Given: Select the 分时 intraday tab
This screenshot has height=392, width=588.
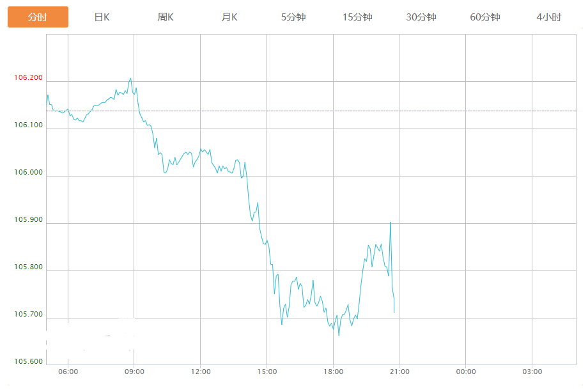Looking at the screenshot, I should tap(38, 17).
